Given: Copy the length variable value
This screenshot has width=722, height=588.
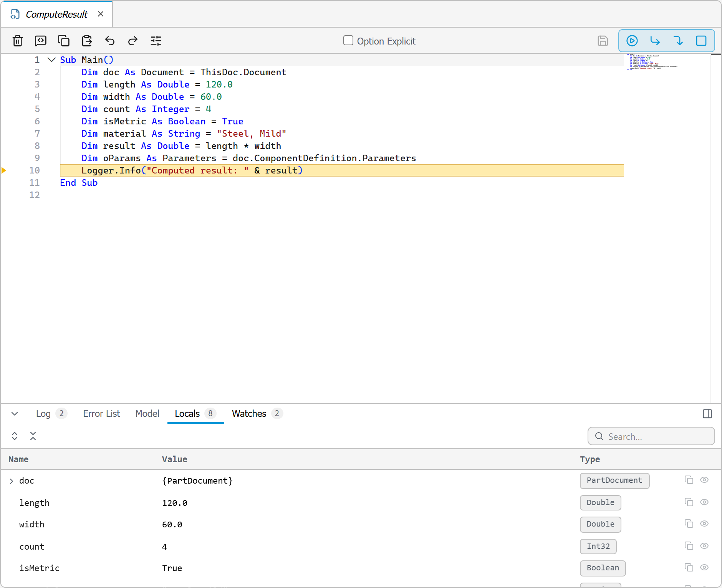Looking at the screenshot, I should (689, 502).
